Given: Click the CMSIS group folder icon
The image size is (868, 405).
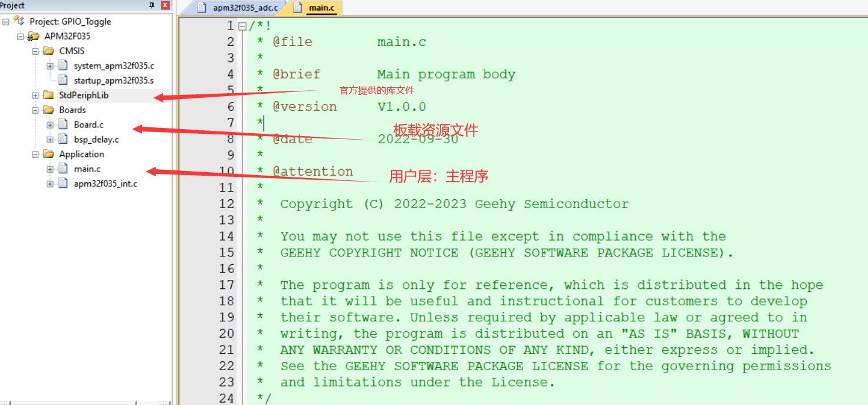Looking at the screenshot, I should click(x=48, y=51).
